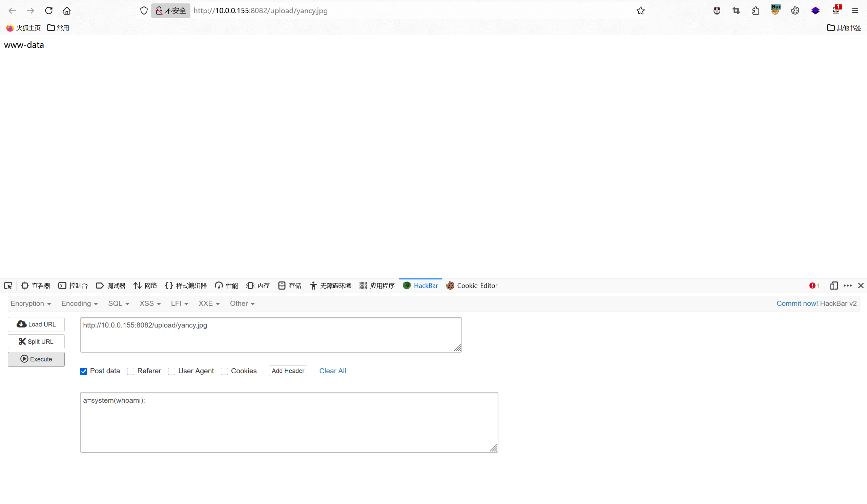Image resolution: width=867 pixels, height=504 pixels.
Task: Bookmark this page with star icon
Action: pos(640,10)
